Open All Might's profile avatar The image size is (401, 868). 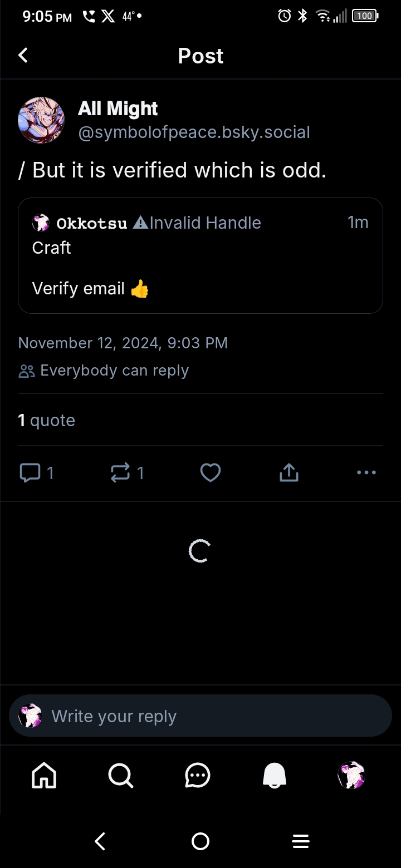coord(41,120)
